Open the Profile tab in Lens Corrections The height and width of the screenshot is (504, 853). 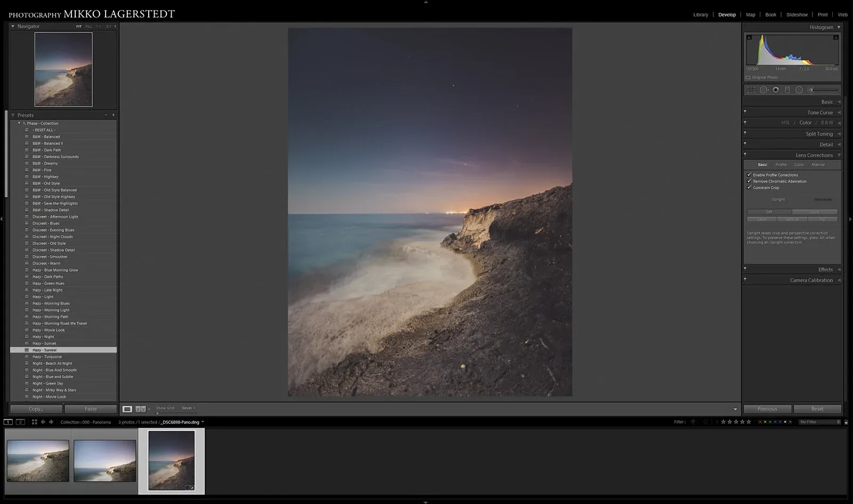(x=781, y=165)
